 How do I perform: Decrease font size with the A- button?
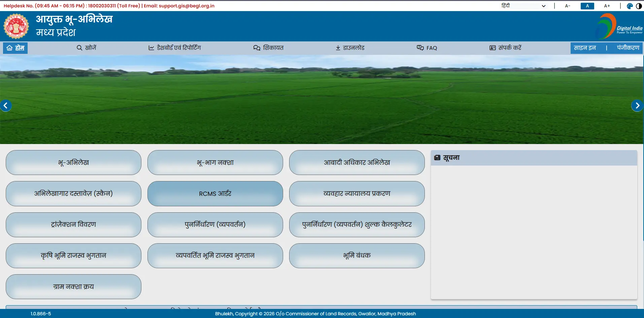click(x=568, y=6)
